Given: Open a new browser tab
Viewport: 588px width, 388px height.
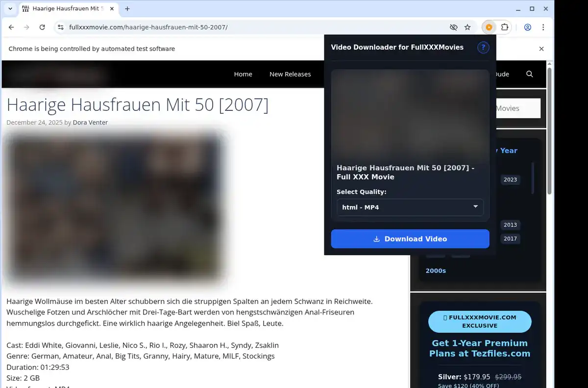Looking at the screenshot, I should 127,9.
